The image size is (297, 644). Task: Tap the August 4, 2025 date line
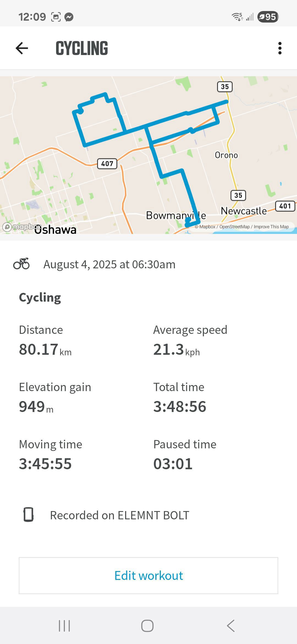(x=109, y=264)
